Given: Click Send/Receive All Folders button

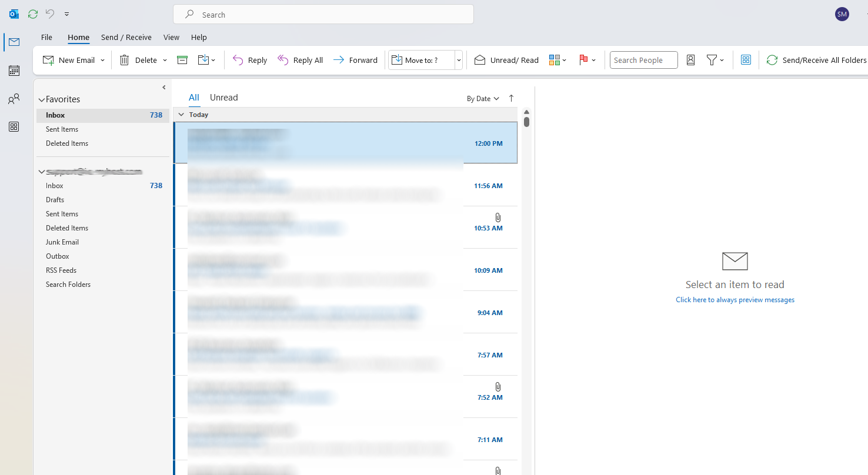Looking at the screenshot, I should pyautogui.click(x=816, y=60).
